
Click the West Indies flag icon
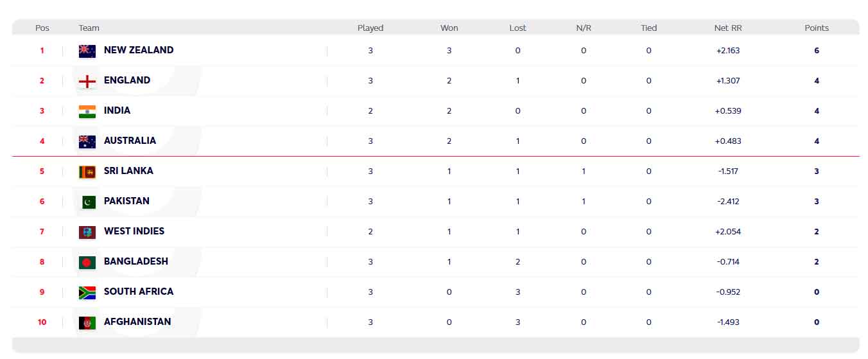(x=87, y=232)
